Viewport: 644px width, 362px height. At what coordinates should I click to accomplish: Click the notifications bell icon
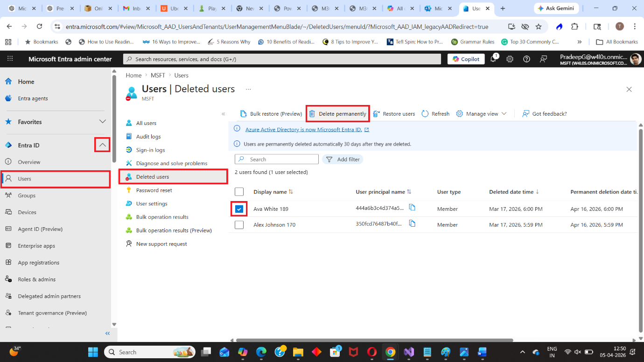pyautogui.click(x=493, y=59)
